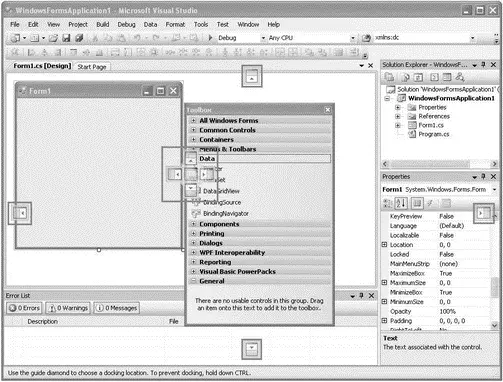This screenshot has height=382, width=503.
Task: Select the Form1.cs [Design] tab
Action: 42,66
